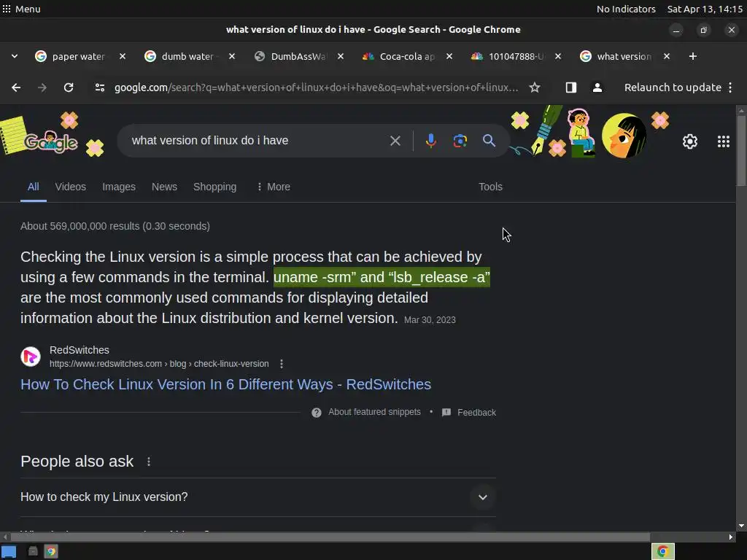Expand 'How to check my Linux version?'
The height and width of the screenshot is (560, 747).
click(x=258, y=497)
